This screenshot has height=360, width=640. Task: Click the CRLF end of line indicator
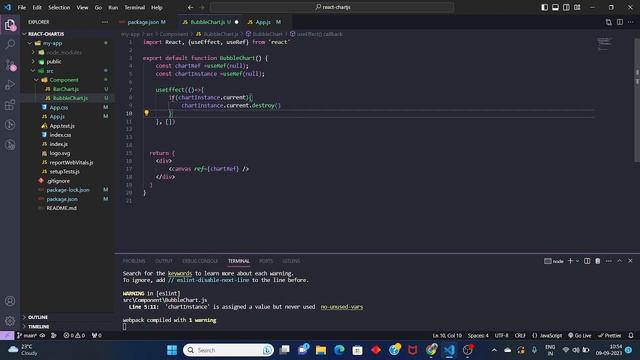pos(520,336)
